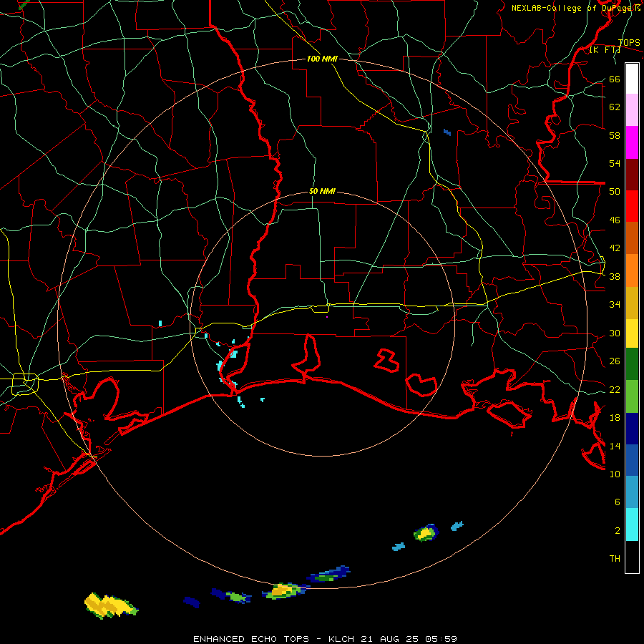Click the legend value "10"
This screenshot has width=644, height=644.
click(615, 474)
